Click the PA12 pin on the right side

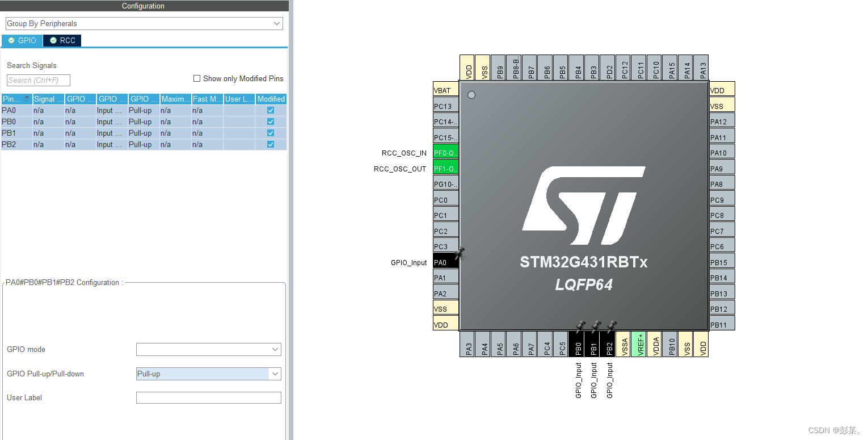pos(720,120)
